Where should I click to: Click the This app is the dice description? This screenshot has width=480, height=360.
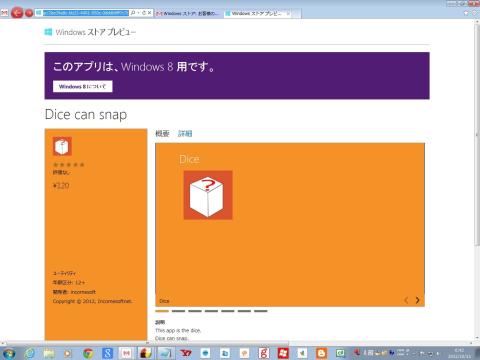coord(178,330)
